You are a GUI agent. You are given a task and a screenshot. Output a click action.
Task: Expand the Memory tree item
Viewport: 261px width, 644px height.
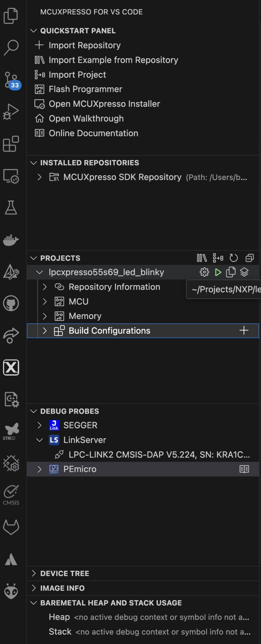(x=45, y=316)
